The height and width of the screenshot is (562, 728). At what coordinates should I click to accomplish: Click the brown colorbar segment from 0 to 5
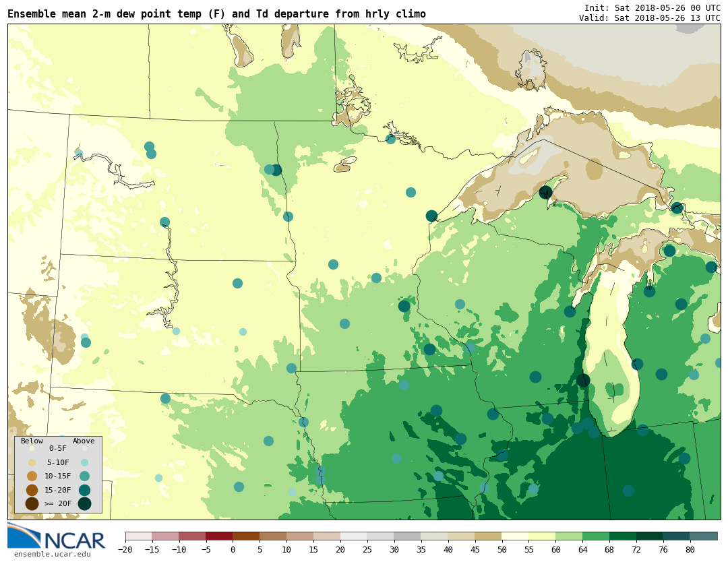pyautogui.click(x=246, y=536)
